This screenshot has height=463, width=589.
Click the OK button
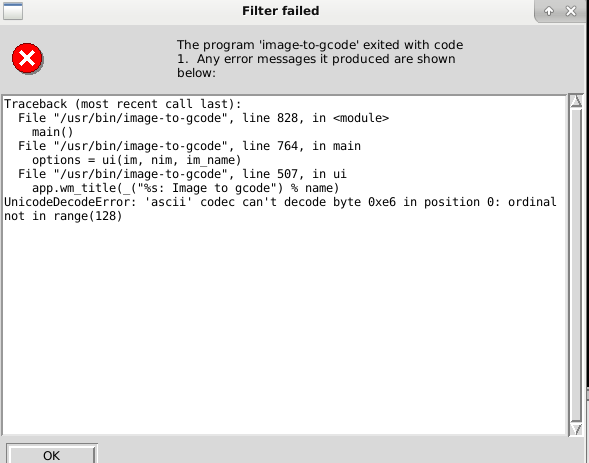point(51,455)
